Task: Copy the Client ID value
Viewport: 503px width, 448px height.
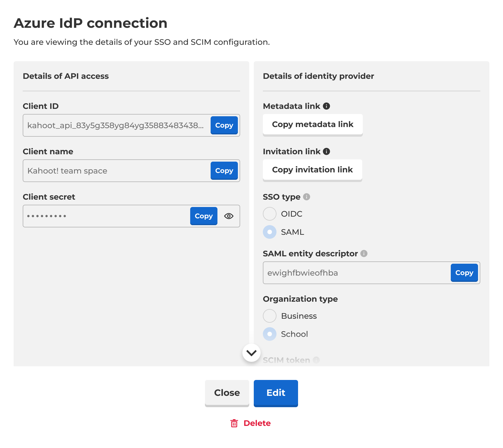Action: pyautogui.click(x=224, y=125)
